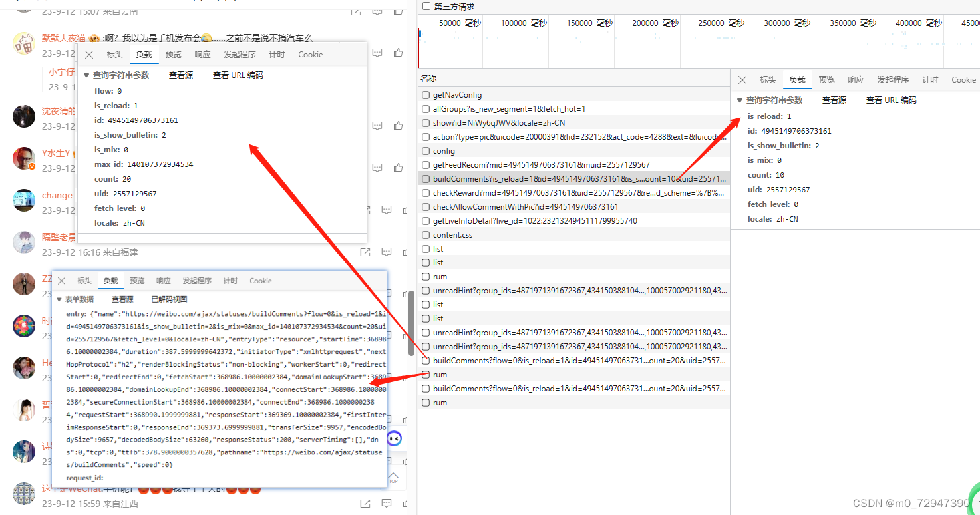Open the blue round-face assistant icon
Screen dimensions: 980x515
394,438
